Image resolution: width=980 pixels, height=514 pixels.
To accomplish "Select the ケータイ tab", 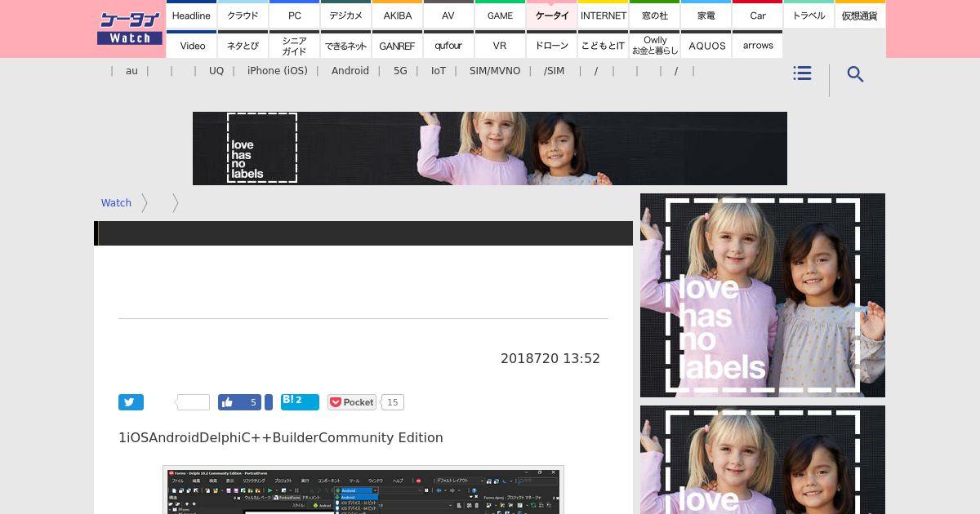I will 551,15.
